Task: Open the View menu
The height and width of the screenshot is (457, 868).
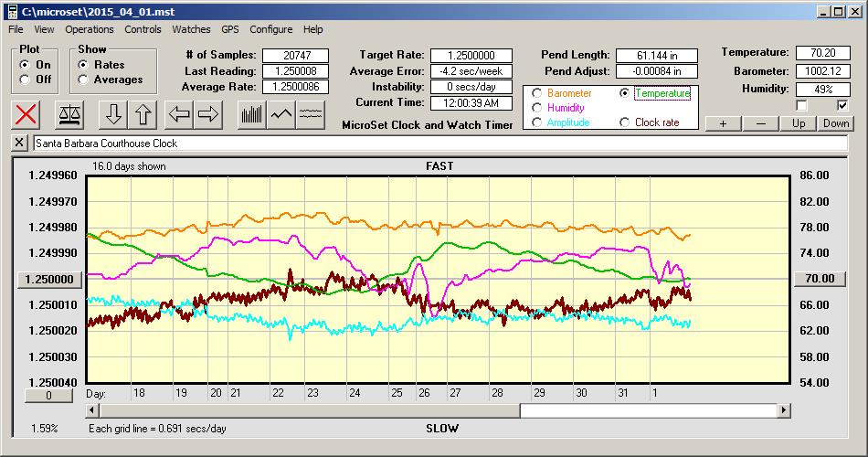Action: point(44,29)
